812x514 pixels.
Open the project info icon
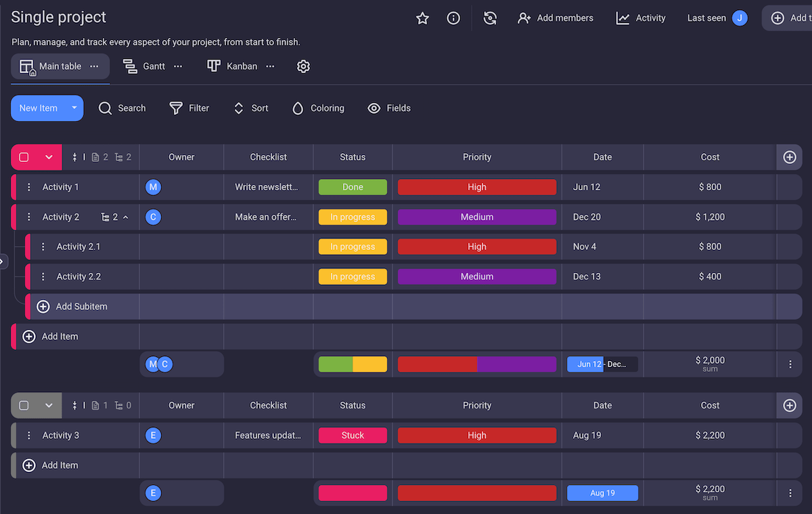point(453,18)
